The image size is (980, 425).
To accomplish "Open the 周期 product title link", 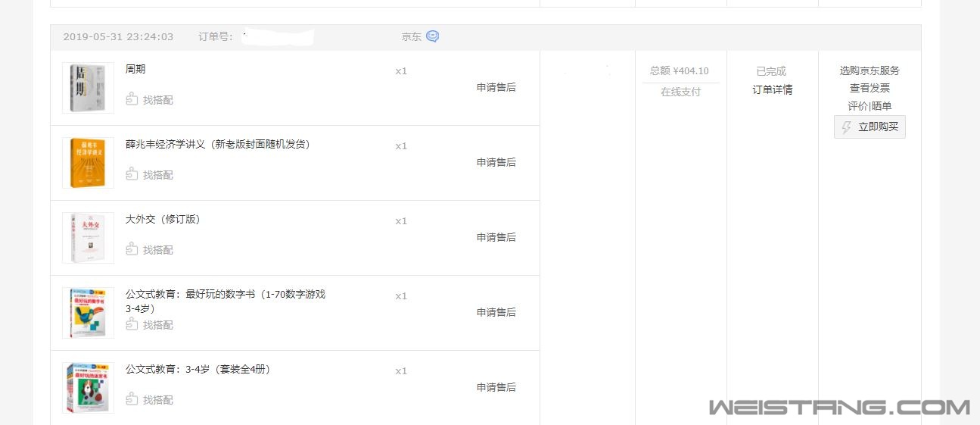I will 135,69.
